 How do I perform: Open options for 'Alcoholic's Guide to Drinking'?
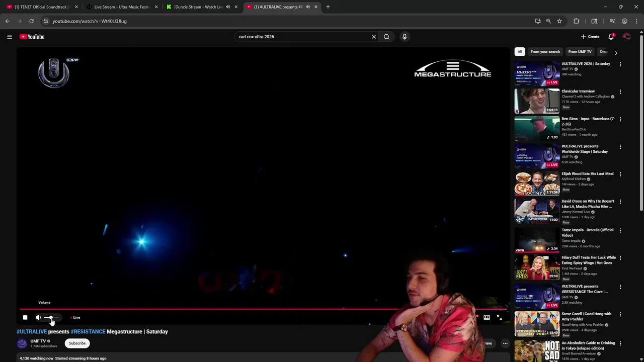click(620, 344)
